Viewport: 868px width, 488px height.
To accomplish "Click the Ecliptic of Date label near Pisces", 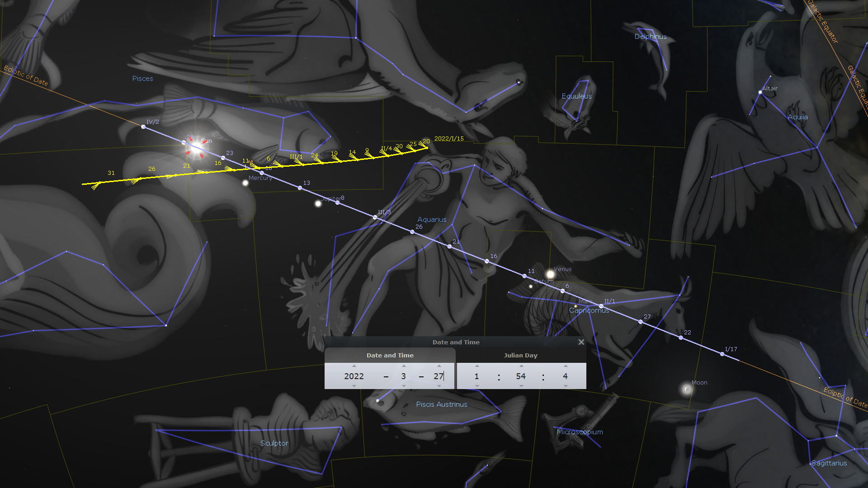I will [x=26, y=75].
